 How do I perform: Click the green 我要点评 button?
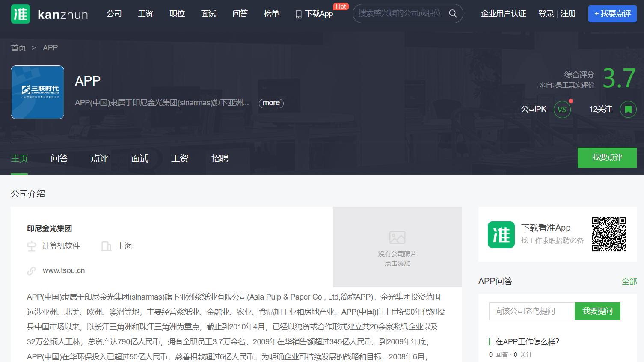[607, 157]
